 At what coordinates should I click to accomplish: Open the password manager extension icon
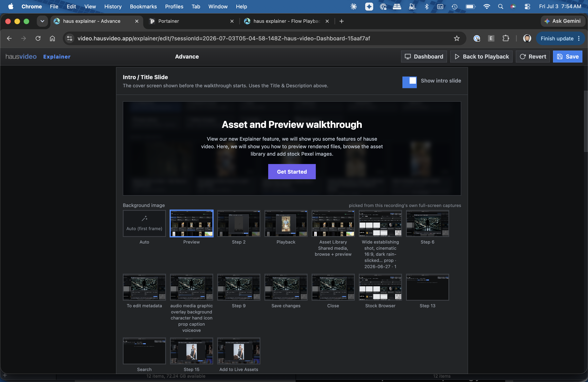(x=477, y=38)
